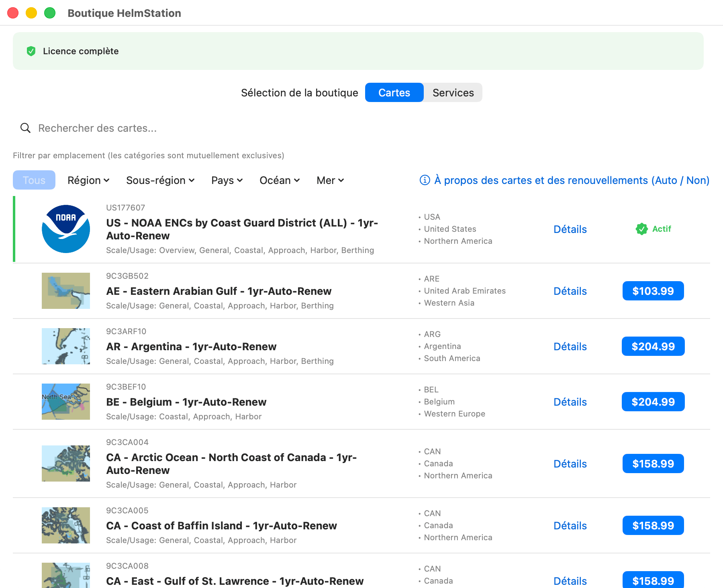Open Détails for Argentina chart
Viewport: 723px width, 588px height.
570,347
